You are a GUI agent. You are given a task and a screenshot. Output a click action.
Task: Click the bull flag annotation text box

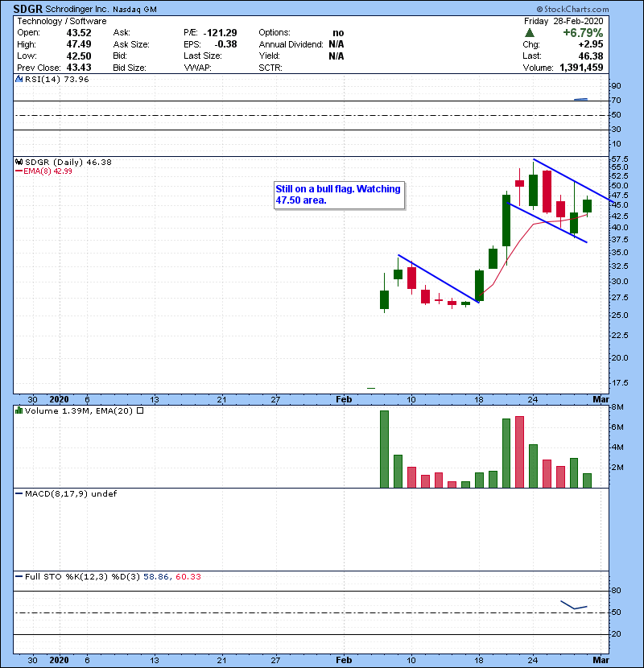(x=339, y=195)
